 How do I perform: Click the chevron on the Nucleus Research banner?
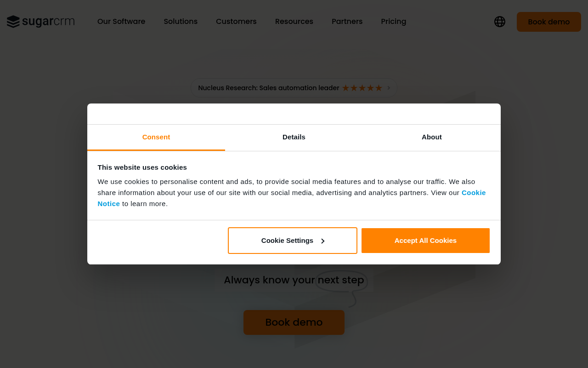388,87
